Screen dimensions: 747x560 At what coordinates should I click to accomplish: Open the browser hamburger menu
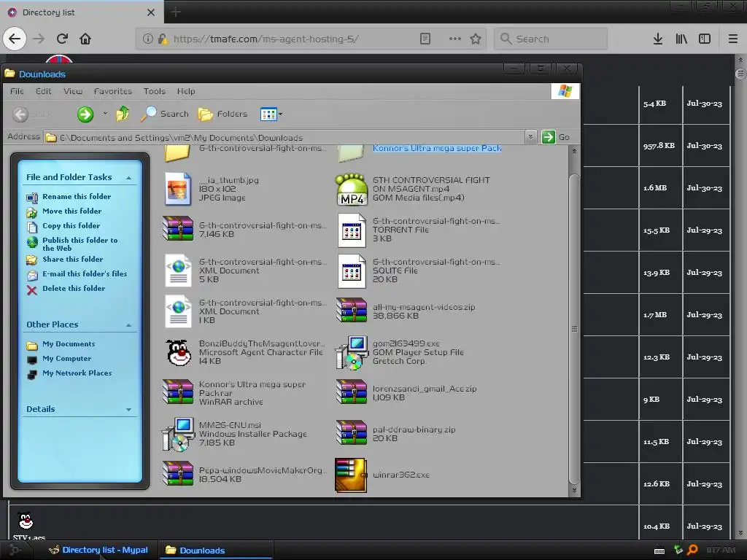click(733, 39)
